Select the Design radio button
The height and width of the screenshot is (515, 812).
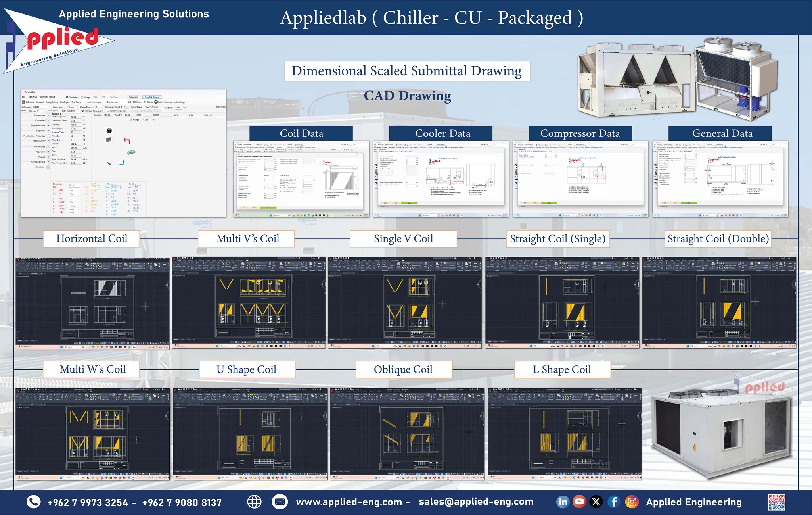[82, 98]
